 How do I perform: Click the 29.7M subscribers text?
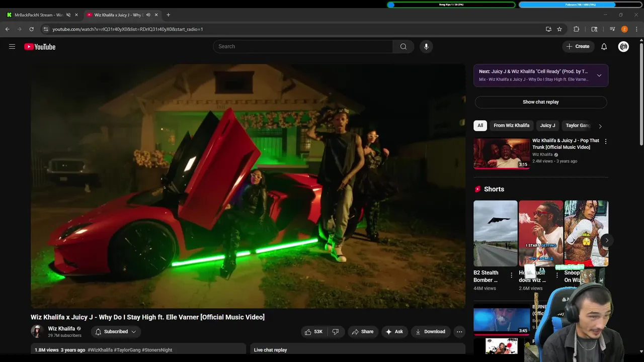click(64, 335)
